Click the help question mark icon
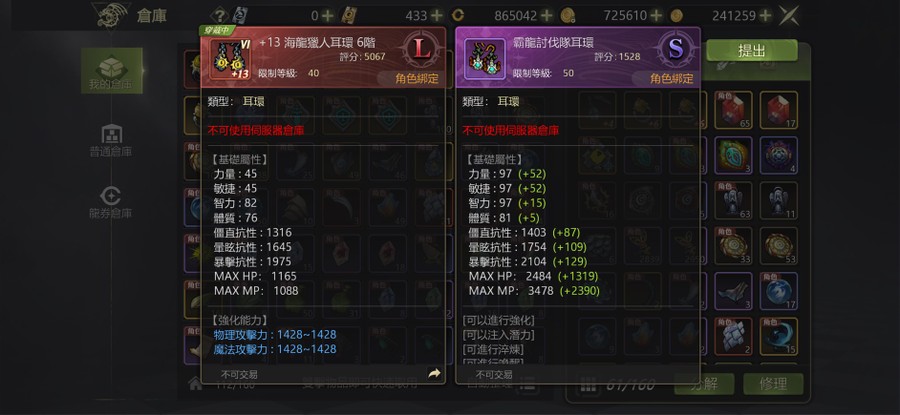This screenshot has height=415, width=900. pyautogui.click(x=219, y=15)
